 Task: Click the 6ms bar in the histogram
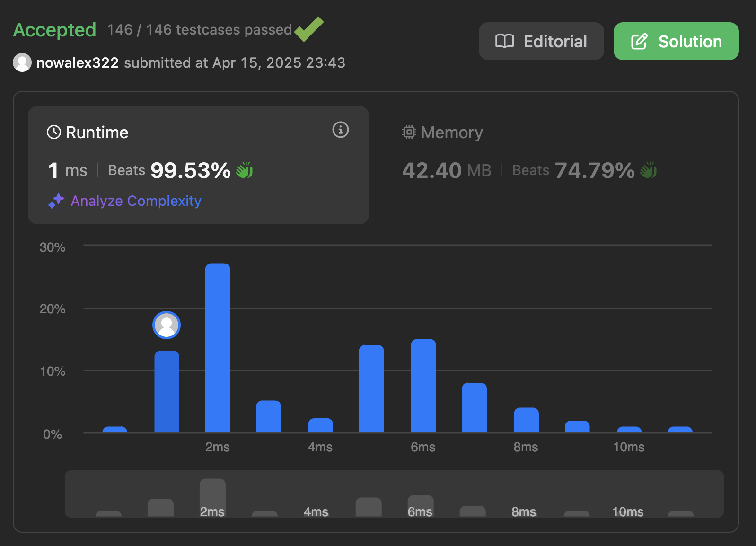[423, 386]
